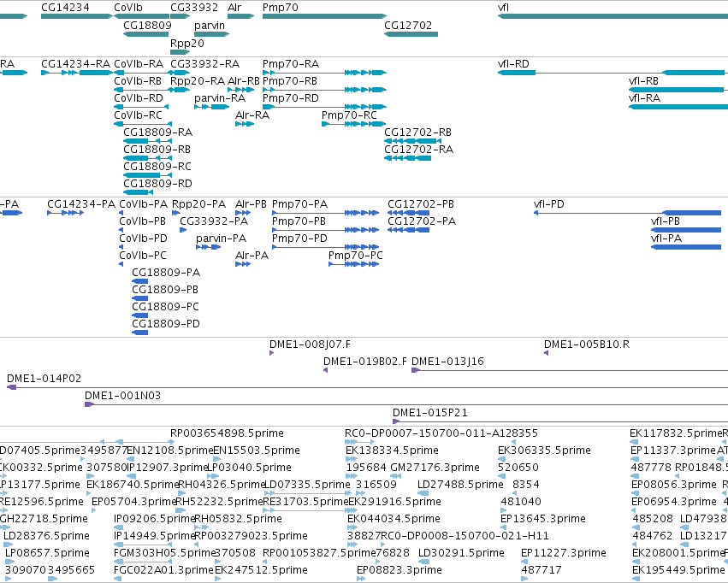Click transcript Alr-RB
Screen dimensions: 728x583
point(243,81)
